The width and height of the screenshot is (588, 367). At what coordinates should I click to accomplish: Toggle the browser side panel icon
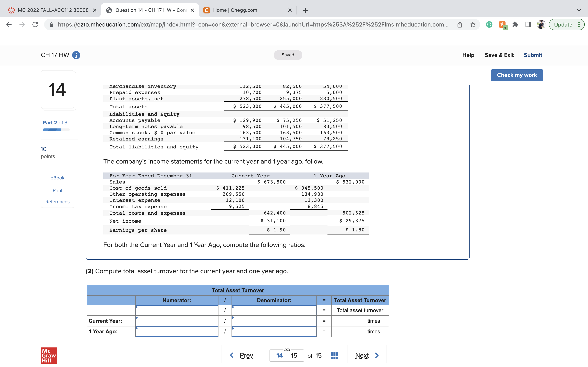(x=528, y=24)
